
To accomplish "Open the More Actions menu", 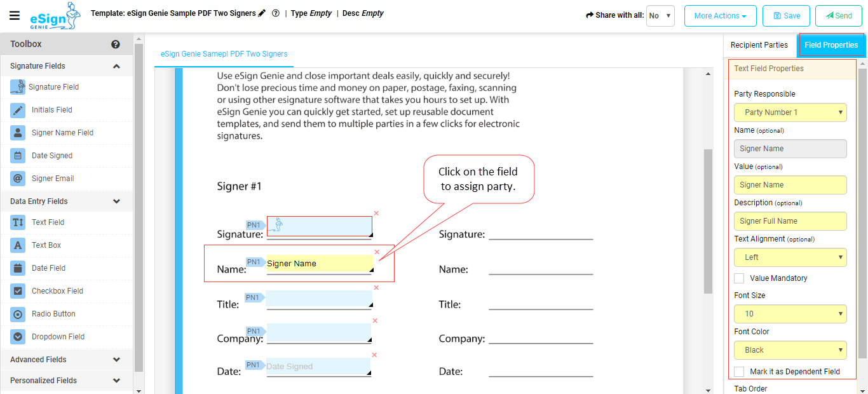I will [720, 16].
